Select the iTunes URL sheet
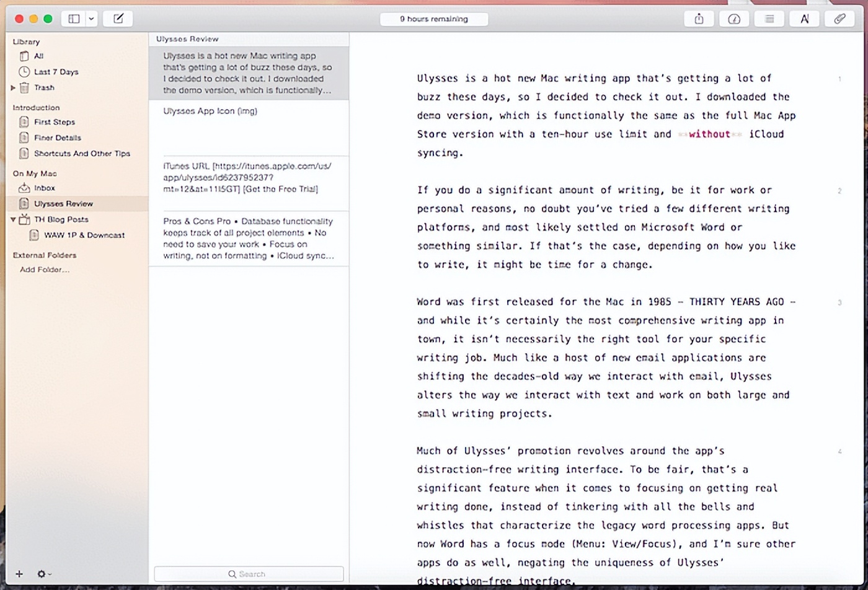The width and height of the screenshot is (868, 590). click(249, 183)
